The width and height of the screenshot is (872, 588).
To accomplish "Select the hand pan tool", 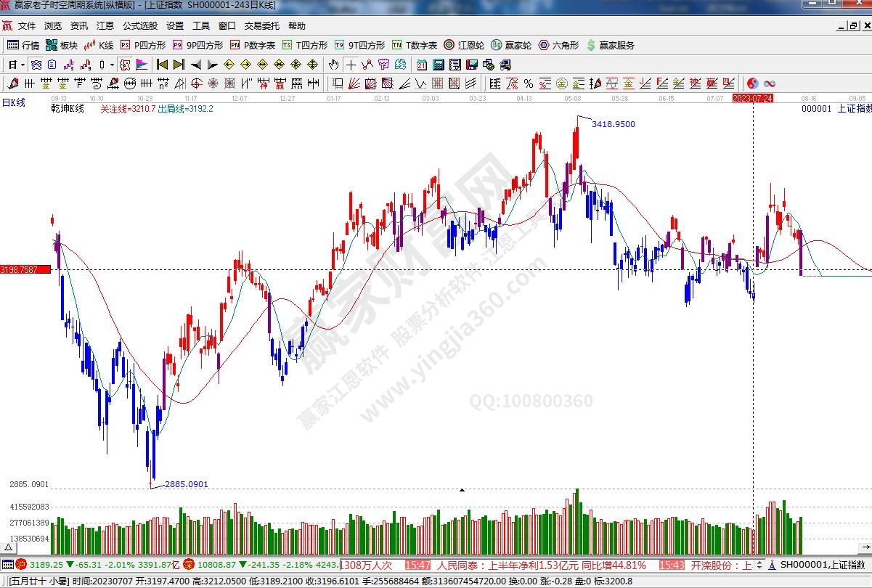I will pyautogui.click(x=334, y=64).
